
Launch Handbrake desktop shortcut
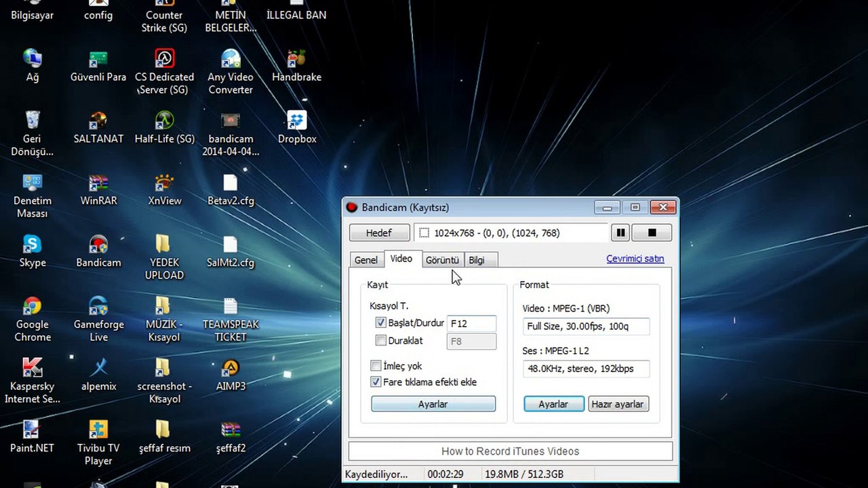(296, 66)
